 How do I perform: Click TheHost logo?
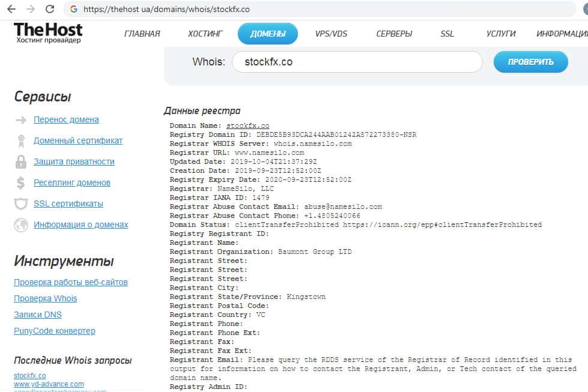[48, 32]
